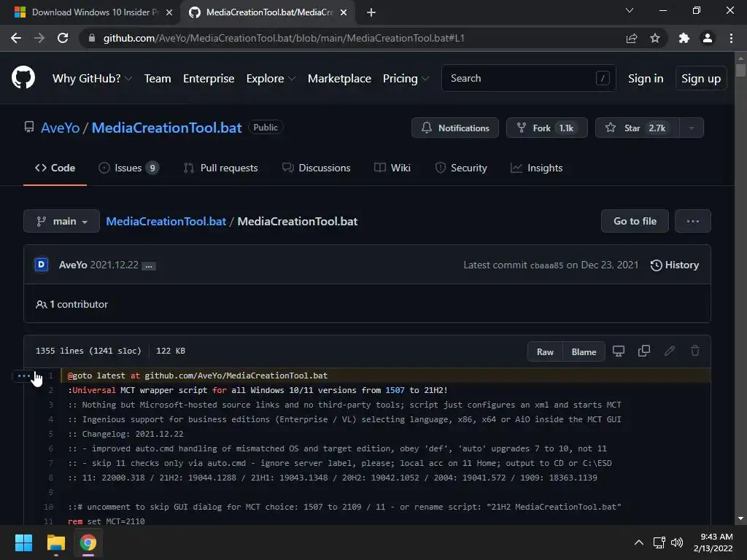Click the volume speaker tray icon
747x560 pixels.
tap(676, 542)
